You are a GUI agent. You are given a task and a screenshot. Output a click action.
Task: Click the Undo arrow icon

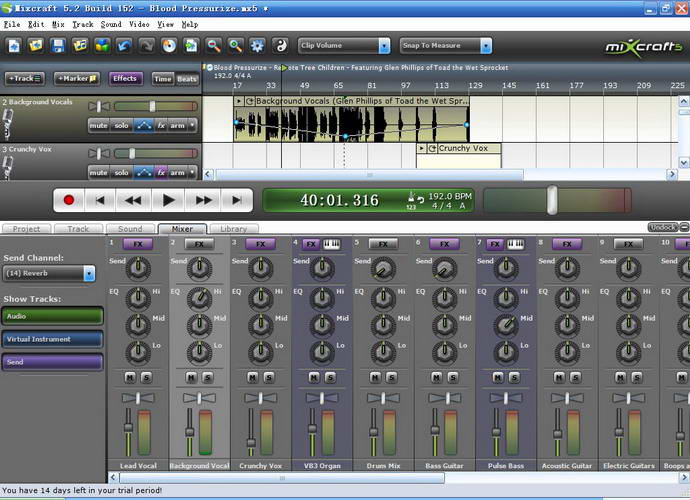click(124, 46)
